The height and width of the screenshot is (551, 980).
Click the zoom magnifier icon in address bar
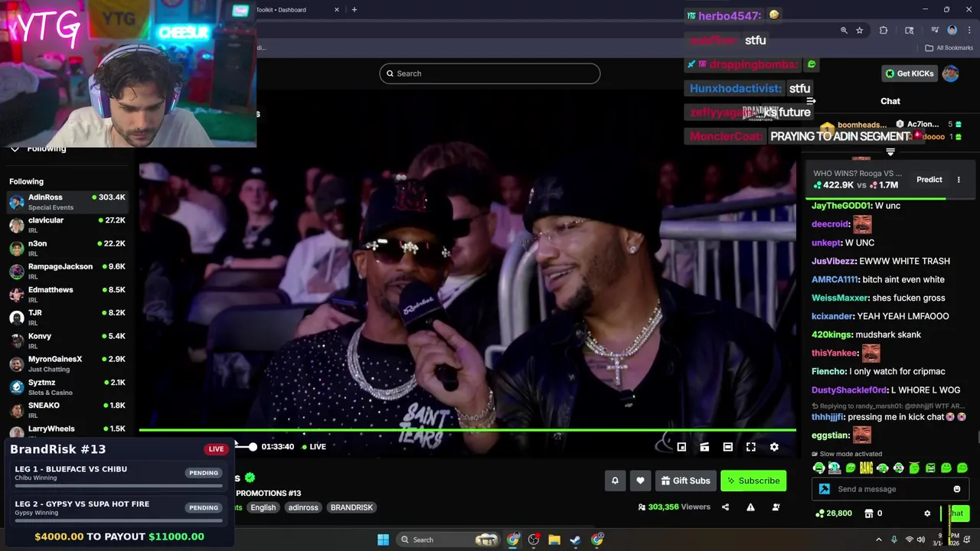coord(844,31)
